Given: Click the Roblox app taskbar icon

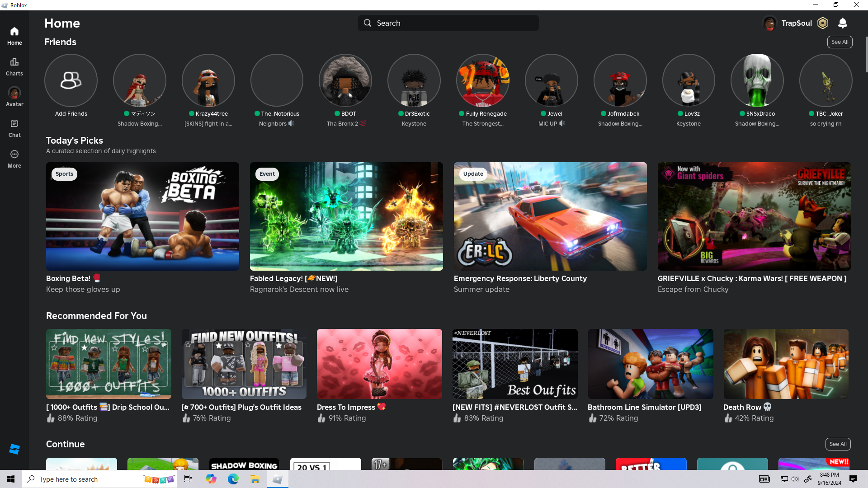Looking at the screenshot, I should coord(278,479).
